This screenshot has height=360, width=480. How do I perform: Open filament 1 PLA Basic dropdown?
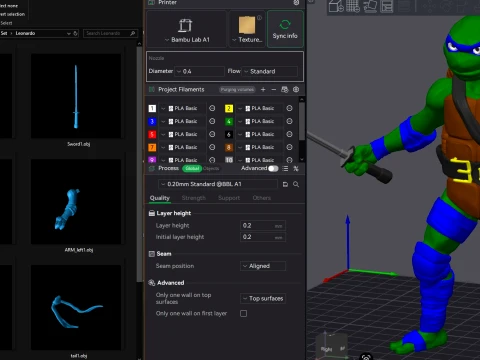point(182,108)
